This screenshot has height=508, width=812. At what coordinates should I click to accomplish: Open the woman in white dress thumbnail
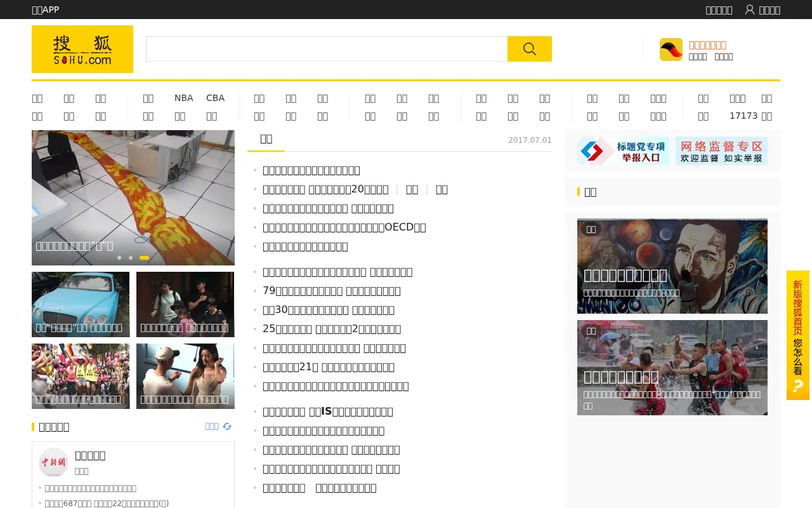click(x=185, y=376)
